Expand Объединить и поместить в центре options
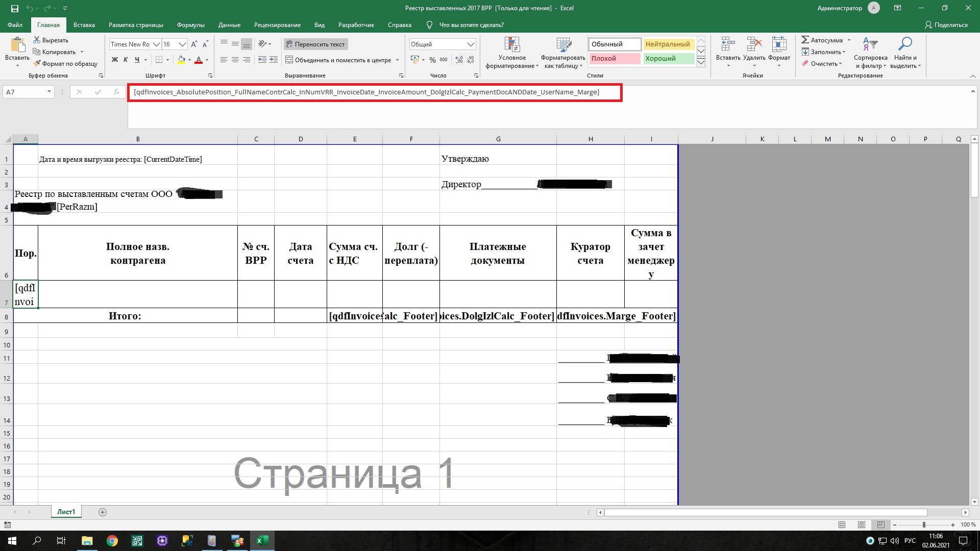The height and width of the screenshot is (551, 980). (x=398, y=60)
